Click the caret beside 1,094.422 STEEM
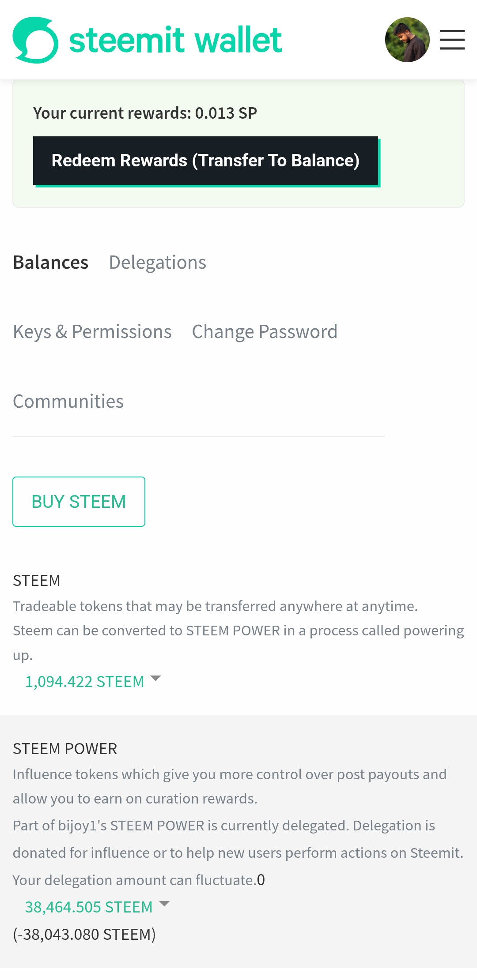Viewport: 477px width, 980px height. [x=156, y=678]
